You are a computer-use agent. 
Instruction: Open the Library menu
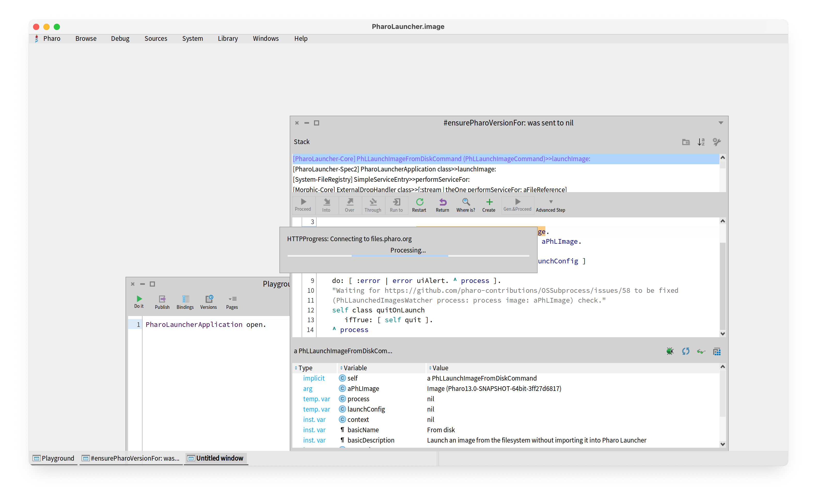click(x=228, y=39)
